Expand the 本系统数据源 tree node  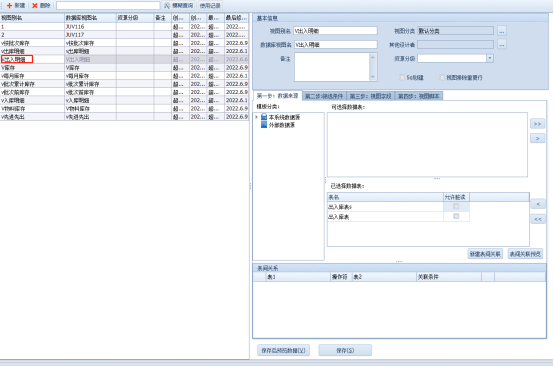coord(257,117)
